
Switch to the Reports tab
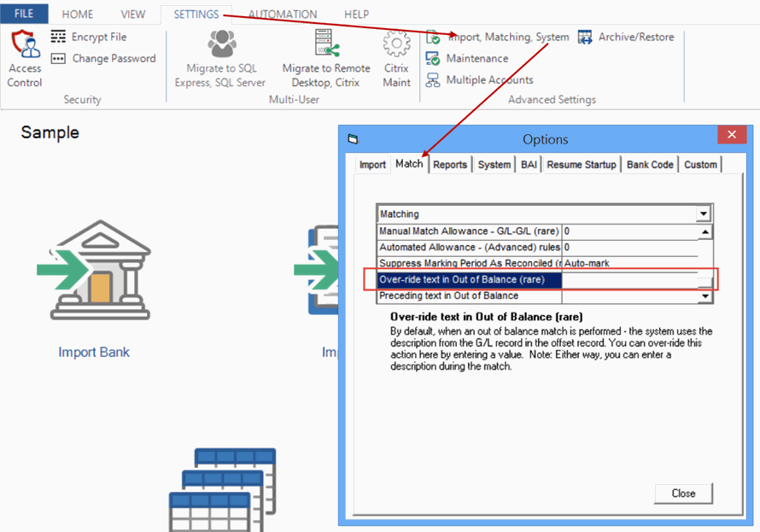click(x=450, y=164)
